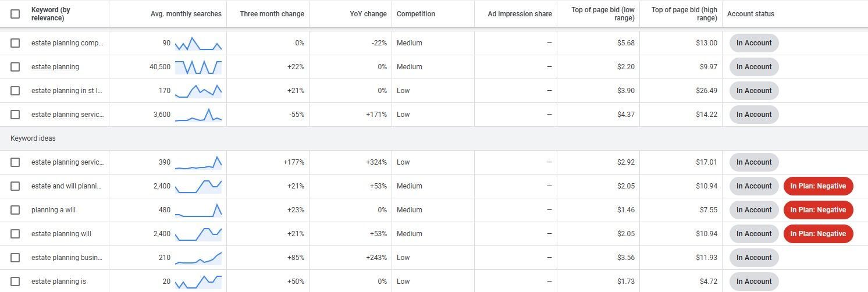The image size is (868, 292).
Task: Sort table by YoY change column
Action: [368, 14]
